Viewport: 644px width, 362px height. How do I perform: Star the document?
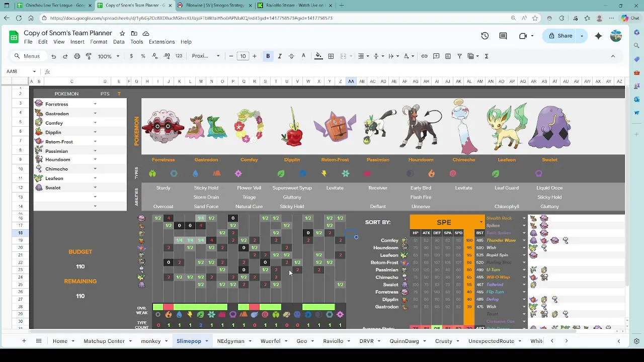point(122,33)
